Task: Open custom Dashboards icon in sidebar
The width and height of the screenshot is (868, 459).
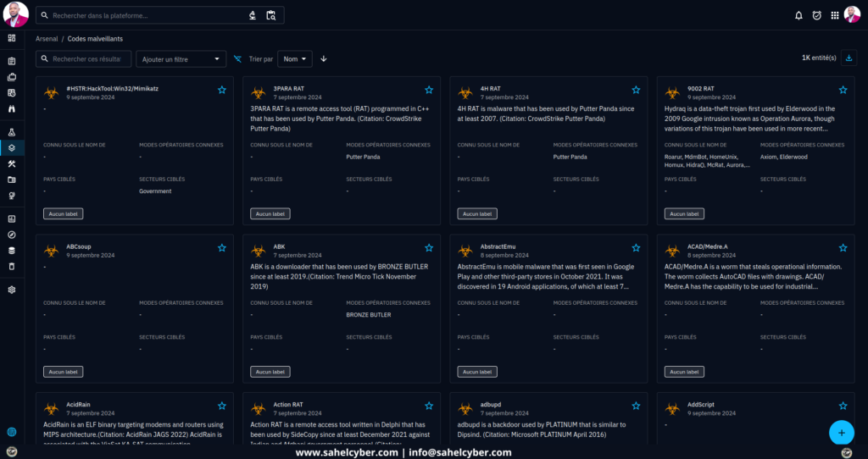Action: click(12, 219)
